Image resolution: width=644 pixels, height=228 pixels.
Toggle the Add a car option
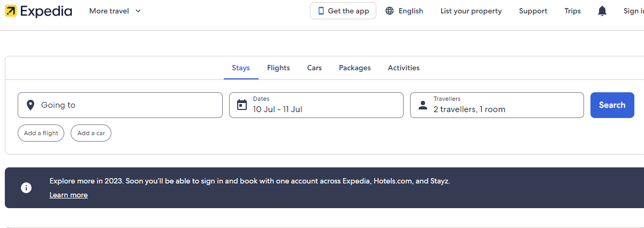pos(91,133)
